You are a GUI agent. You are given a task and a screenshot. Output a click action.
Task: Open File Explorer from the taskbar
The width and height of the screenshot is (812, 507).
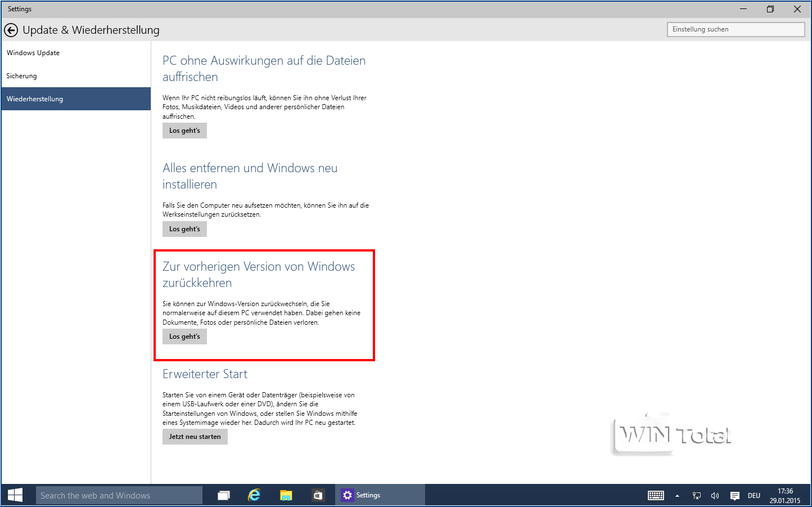(286, 495)
